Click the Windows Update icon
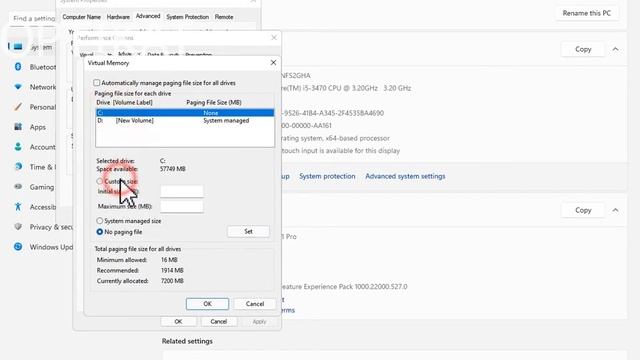The height and width of the screenshot is (360, 640). 18,247
